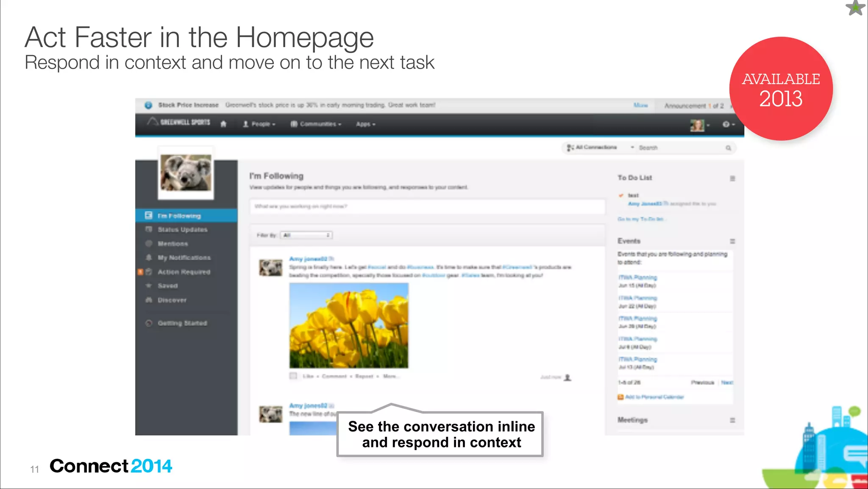
Task: Open the yellow tulips photo
Action: click(349, 325)
